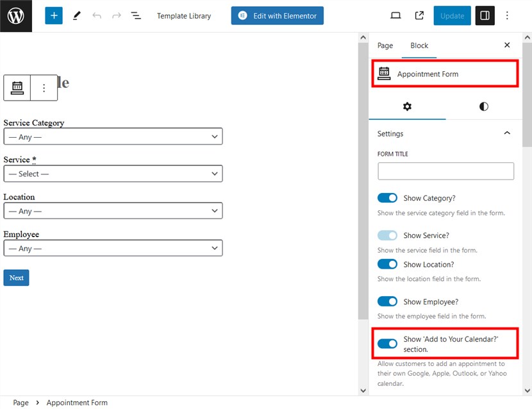Click the editor scrollbar down arrow
This screenshot has width=532, height=409.
pos(363,390)
